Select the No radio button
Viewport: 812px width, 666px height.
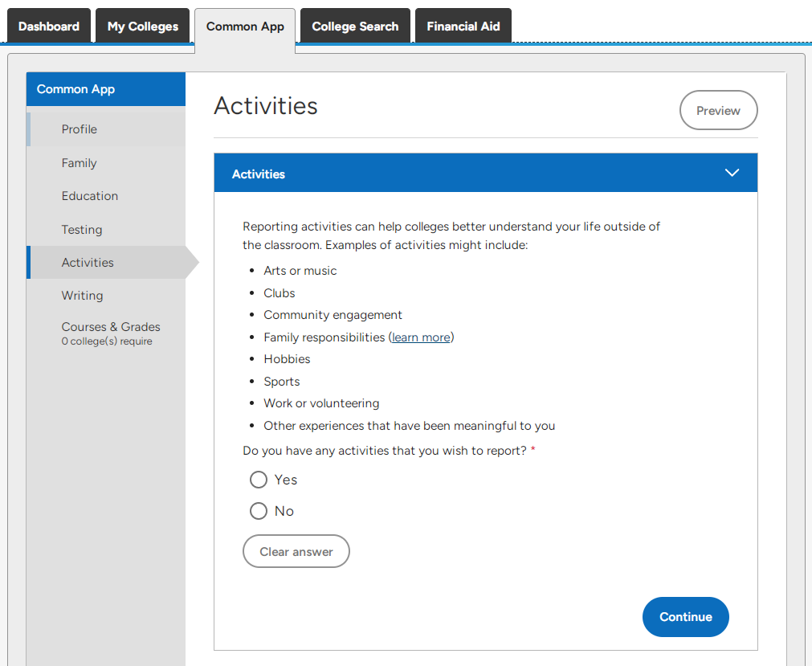pos(259,511)
